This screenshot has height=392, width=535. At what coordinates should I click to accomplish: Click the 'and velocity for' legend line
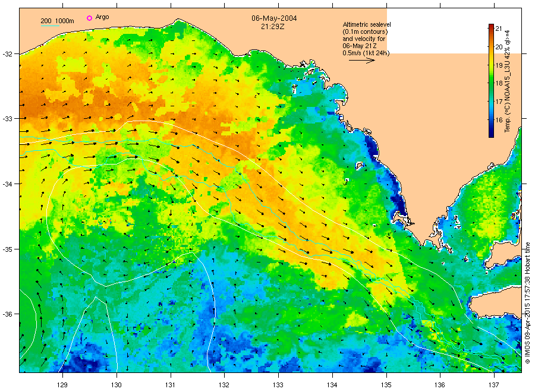(364, 39)
